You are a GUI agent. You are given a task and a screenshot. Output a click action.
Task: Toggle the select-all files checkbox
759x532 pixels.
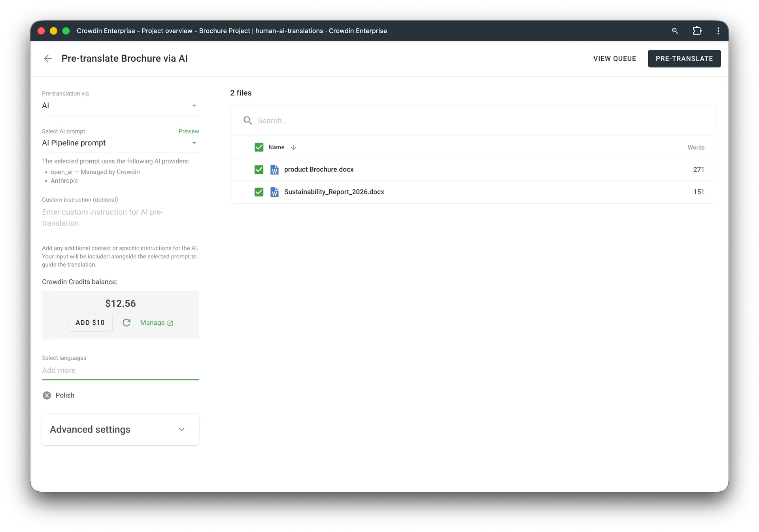(259, 147)
